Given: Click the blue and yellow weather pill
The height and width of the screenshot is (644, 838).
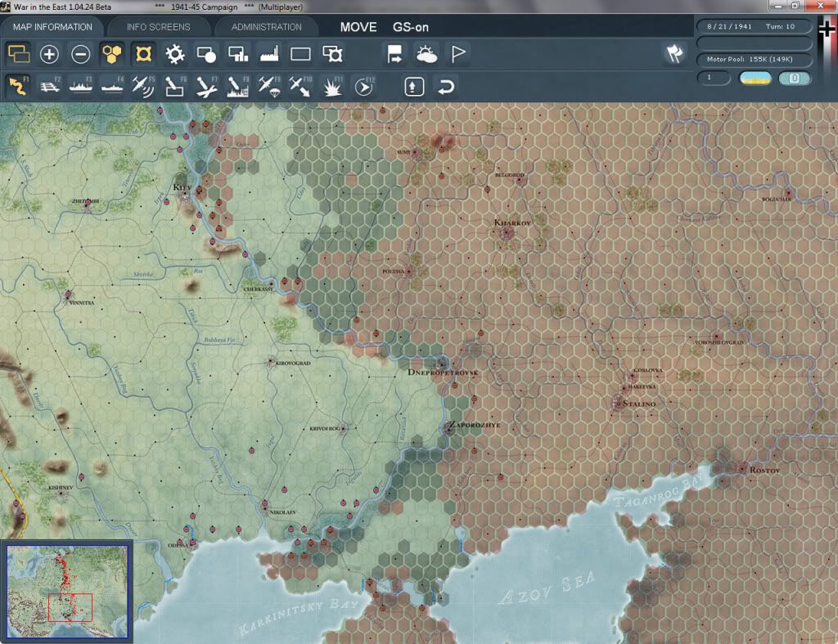Looking at the screenshot, I should click(x=755, y=78).
